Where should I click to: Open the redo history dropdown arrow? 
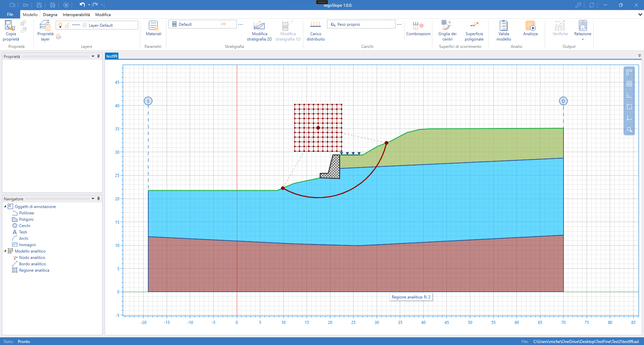point(102,5)
